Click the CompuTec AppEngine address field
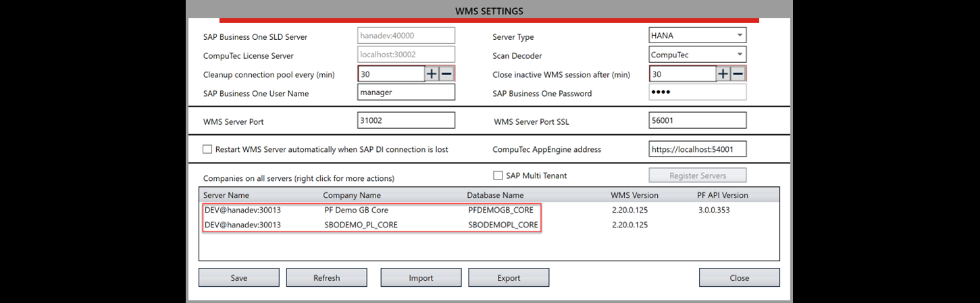Screen dimensions: 980x303 coord(698,149)
